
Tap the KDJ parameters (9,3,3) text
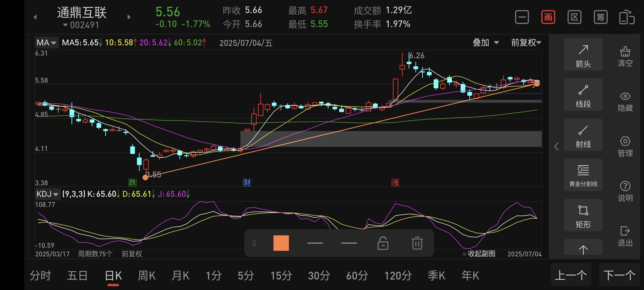click(x=74, y=194)
